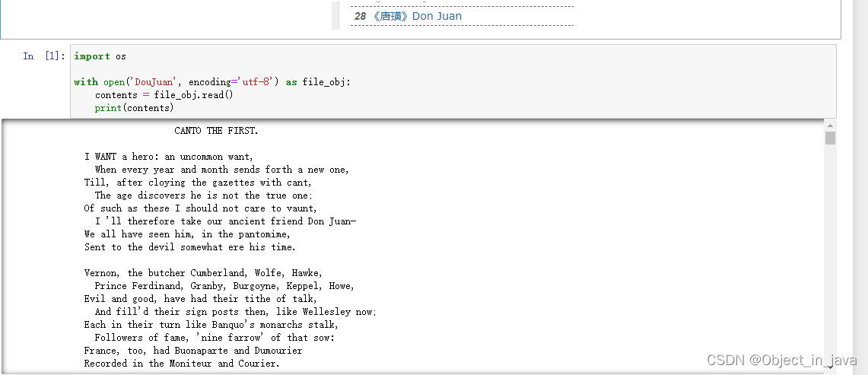Click the line 'Sent to the devil somewhat ere his time.'
The width and height of the screenshot is (868, 375).
tap(190, 247)
